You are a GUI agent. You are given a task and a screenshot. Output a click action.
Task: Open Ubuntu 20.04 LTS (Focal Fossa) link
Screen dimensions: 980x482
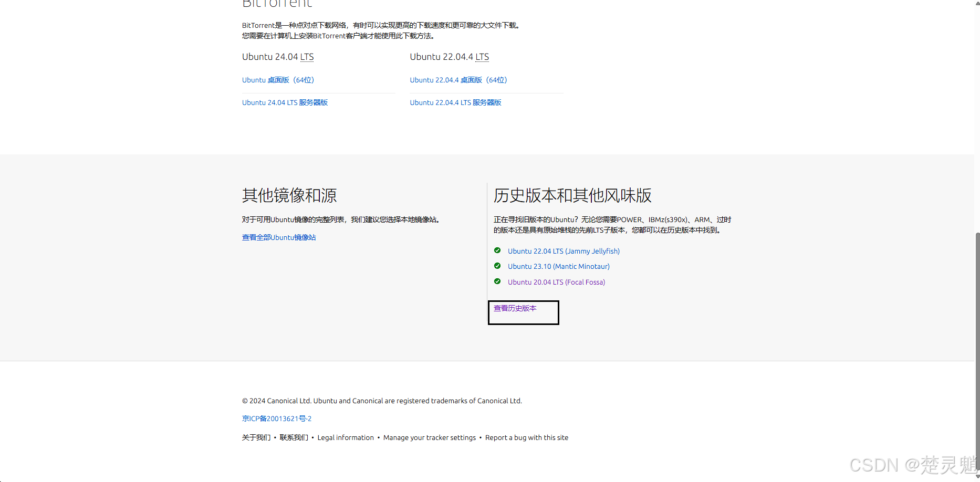556,282
